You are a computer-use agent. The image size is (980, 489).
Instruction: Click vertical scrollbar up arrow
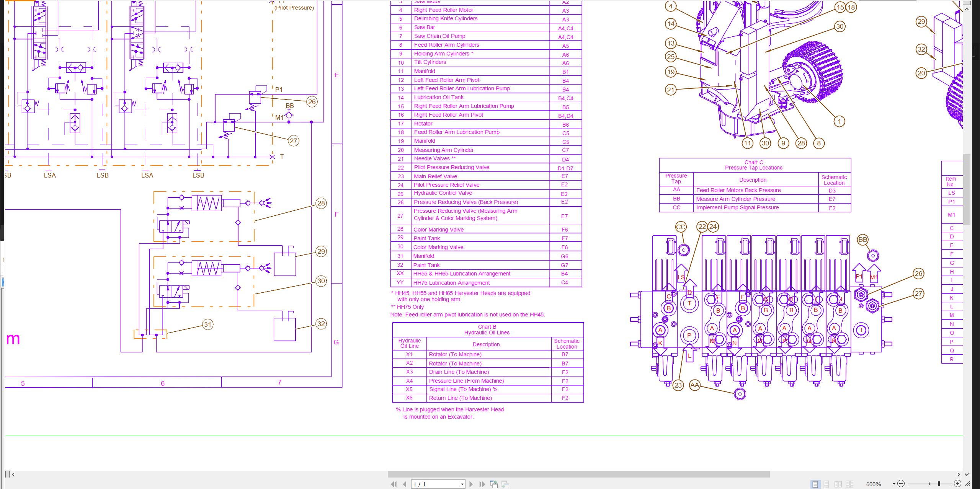point(967,8)
